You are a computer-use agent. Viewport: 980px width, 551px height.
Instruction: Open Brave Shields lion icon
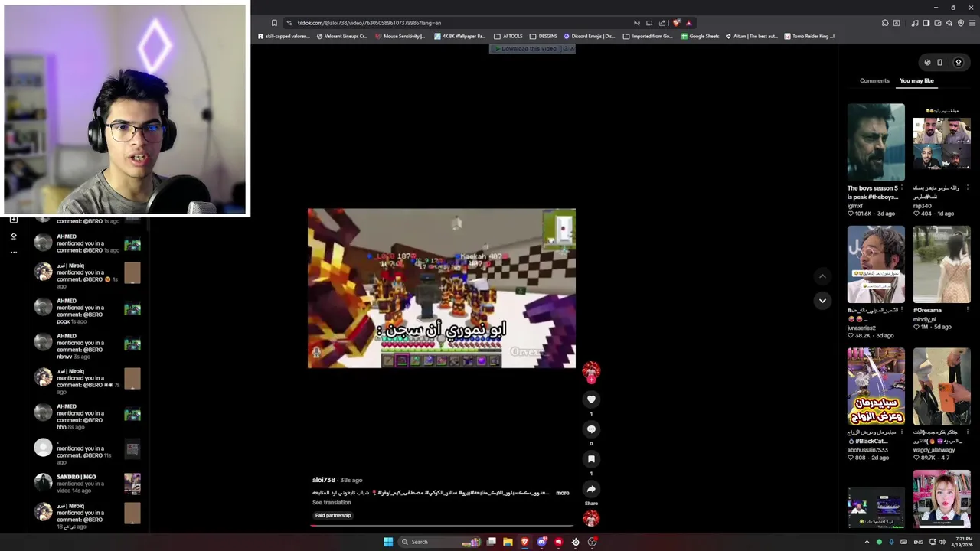677,23
